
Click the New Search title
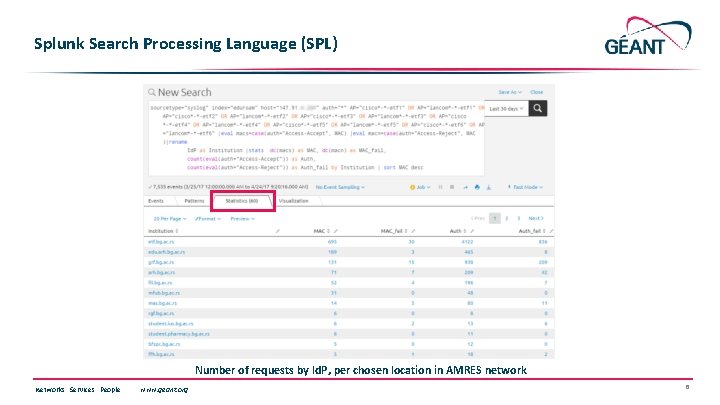coord(184,92)
